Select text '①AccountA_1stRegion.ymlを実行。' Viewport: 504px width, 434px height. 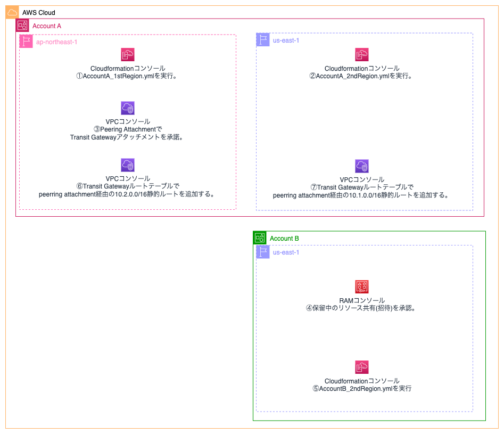(127, 76)
